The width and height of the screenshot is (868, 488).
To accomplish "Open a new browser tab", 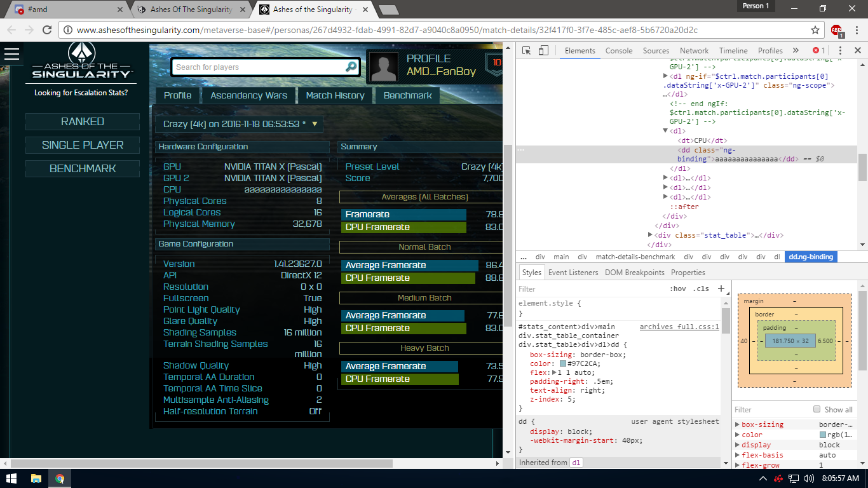I will pos(388,10).
